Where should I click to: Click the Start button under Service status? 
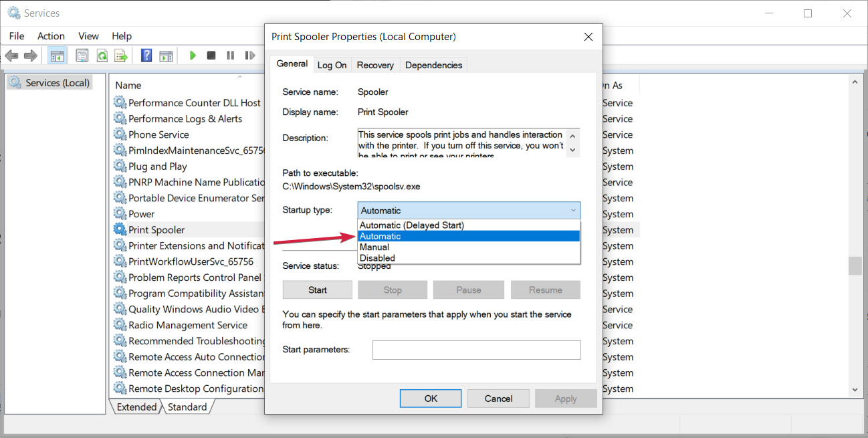[x=318, y=290]
